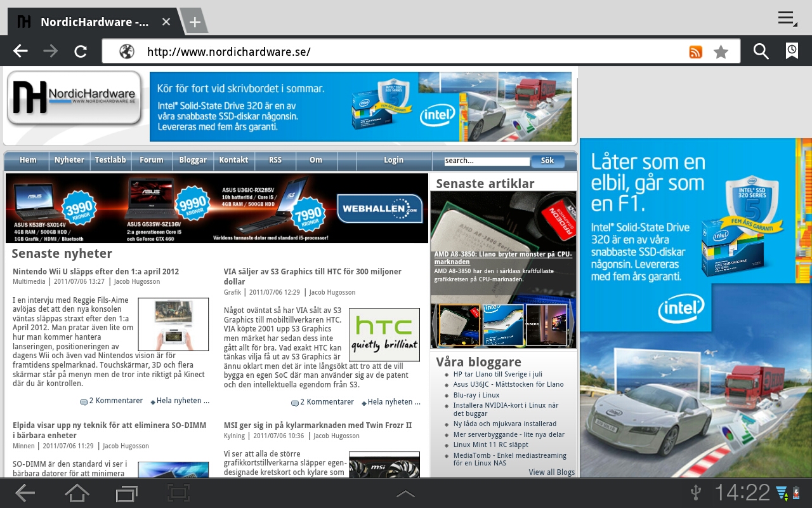Open the View all Blogs link

[x=551, y=472]
